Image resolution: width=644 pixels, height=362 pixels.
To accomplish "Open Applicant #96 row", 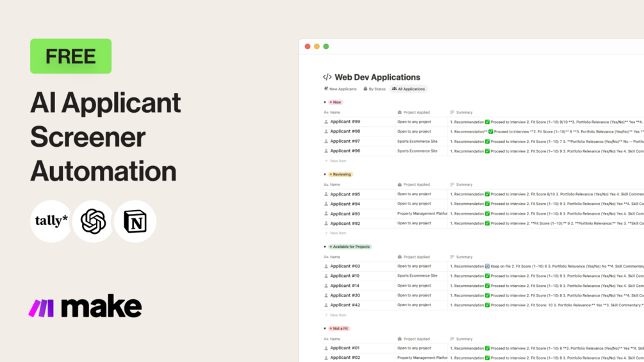I will pyautogui.click(x=483, y=151).
